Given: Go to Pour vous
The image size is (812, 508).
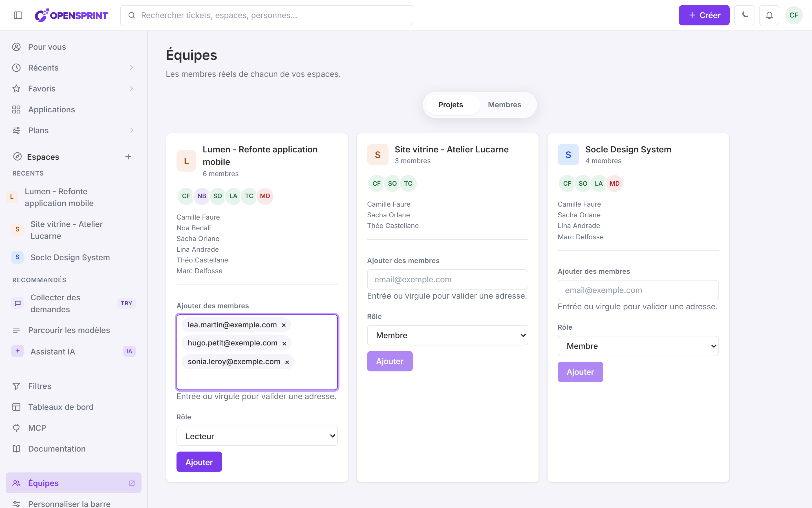Looking at the screenshot, I should (x=74, y=47).
